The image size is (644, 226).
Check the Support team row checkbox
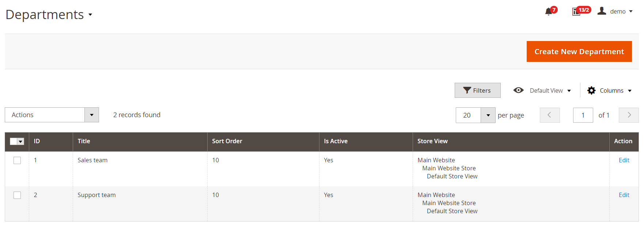point(17,195)
